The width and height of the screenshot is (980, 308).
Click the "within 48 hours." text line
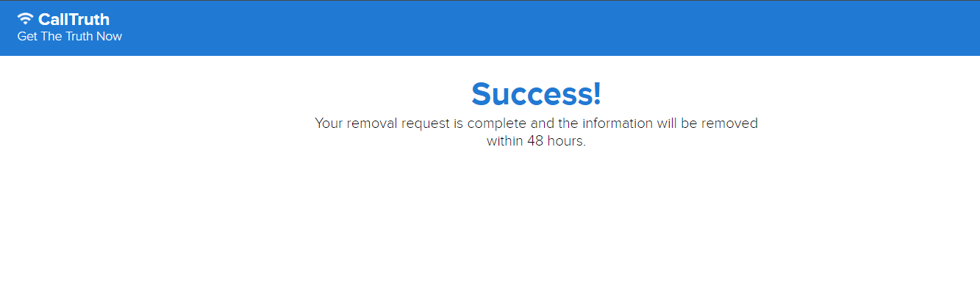point(536,141)
